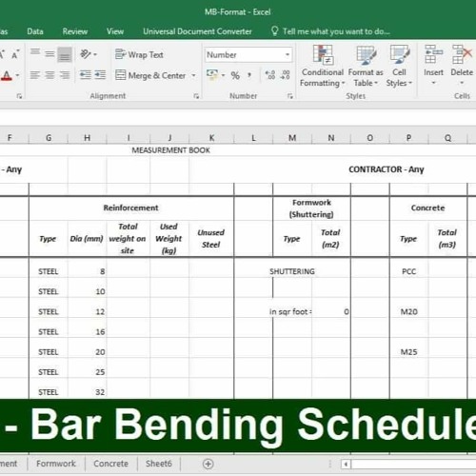Toggle center horizontal alignment

50,75
